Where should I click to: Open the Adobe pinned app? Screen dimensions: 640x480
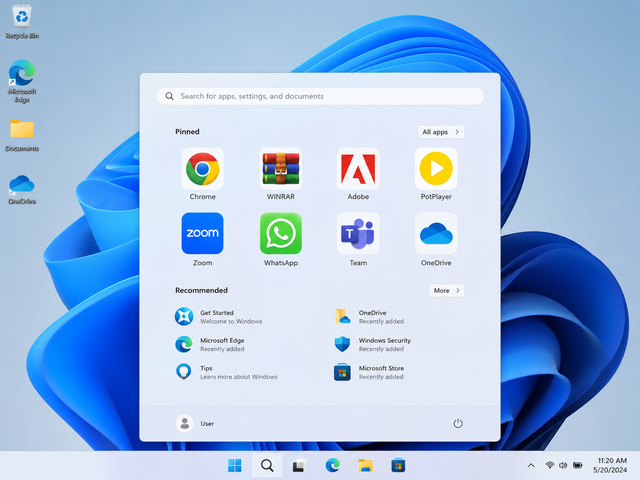358,174
